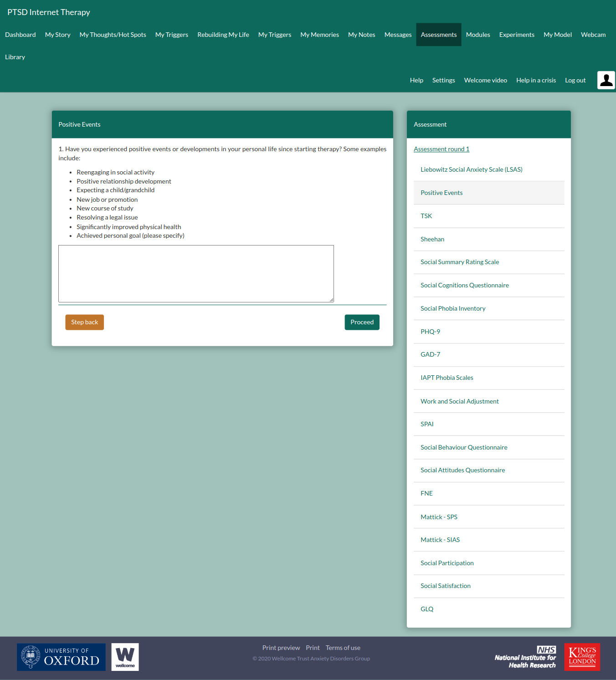The image size is (616, 680).
Task: Click the University of Oxford logo
Action: [x=61, y=657]
